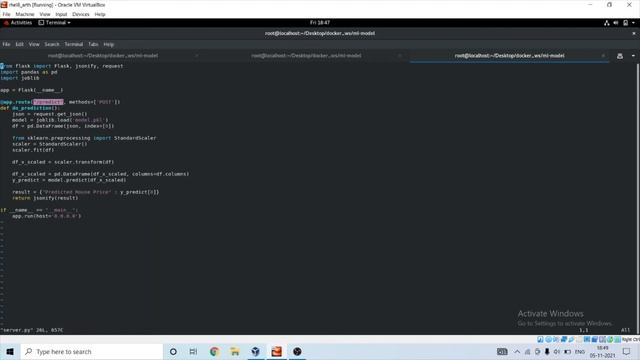Open the Fri 18:47 clock calendar
The height and width of the screenshot is (360, 640).
click(320, 23)
